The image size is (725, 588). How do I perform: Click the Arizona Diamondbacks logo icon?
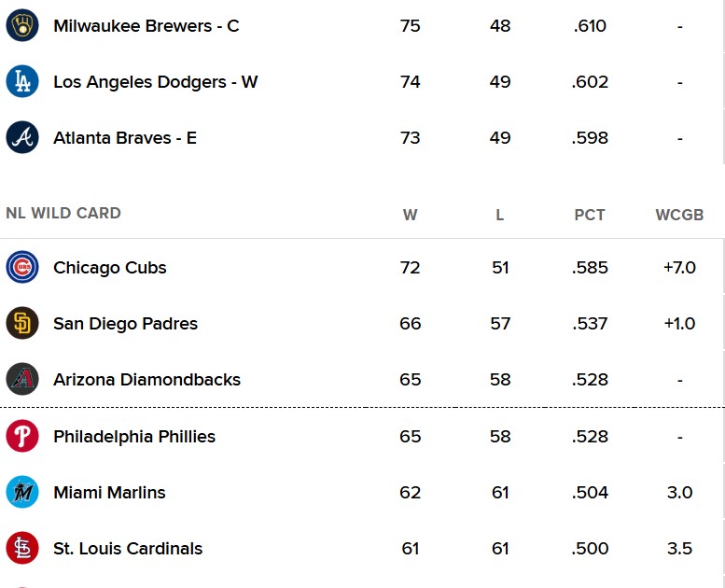[x=22, y=379]
